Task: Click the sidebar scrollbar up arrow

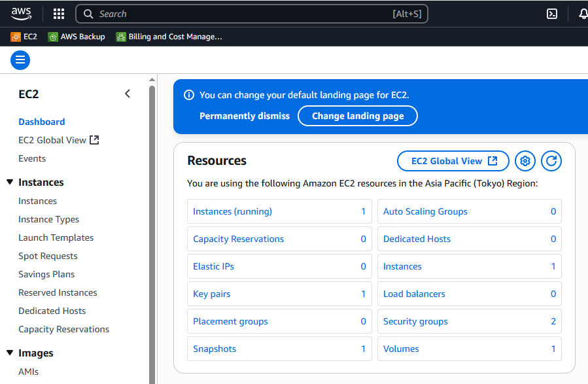Action: (152, 80)
